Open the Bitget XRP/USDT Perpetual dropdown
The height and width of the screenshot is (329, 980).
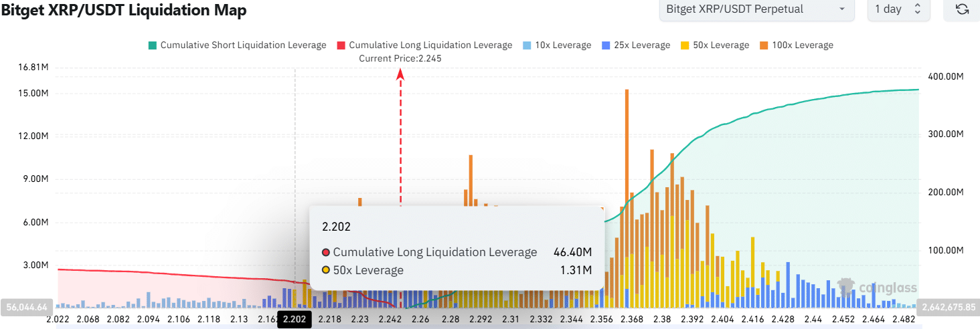755,9
